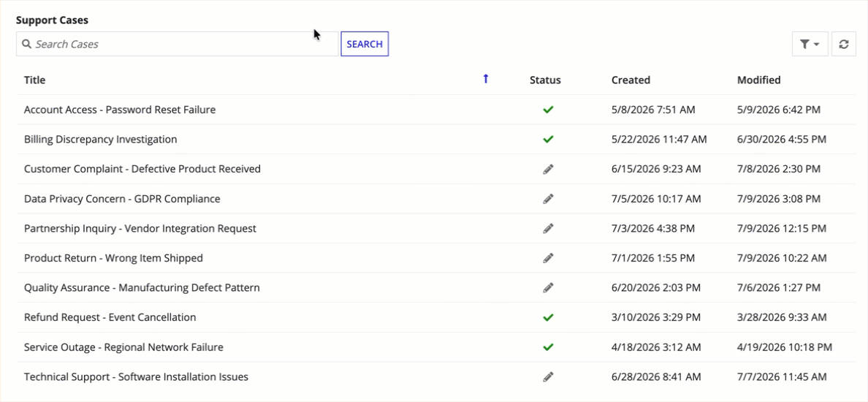Select Technical Support - Software Installation Issues
Screen dimensions: 868x402
tap(136, 377)
